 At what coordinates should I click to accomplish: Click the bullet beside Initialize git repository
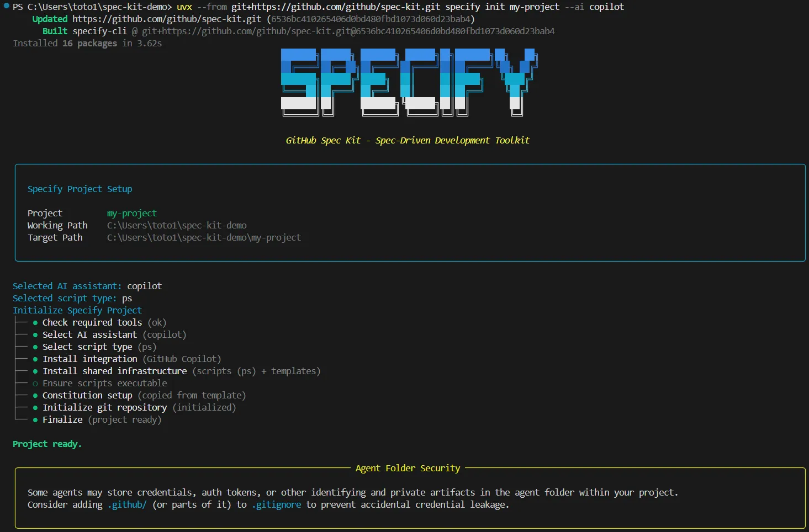[35, 408]
